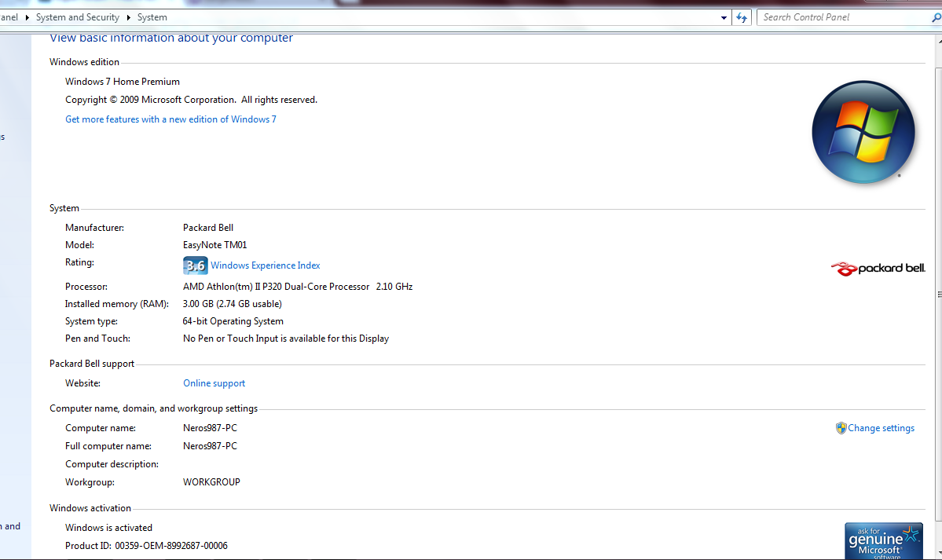Click the Computer name value 'Neros987-PC'
The image size is (942, 560).
211,428
